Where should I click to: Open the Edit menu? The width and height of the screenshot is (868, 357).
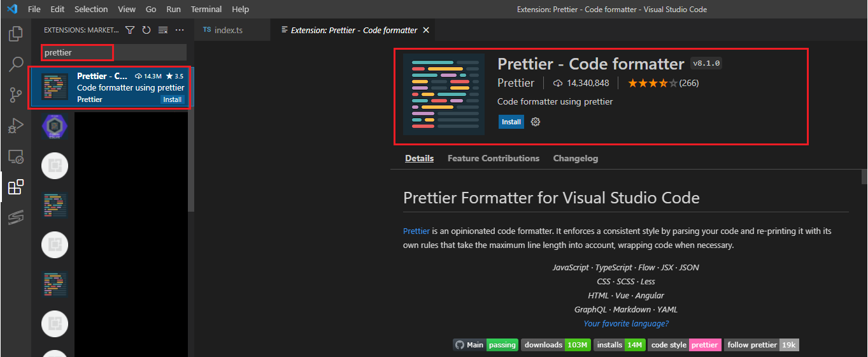pyautogui.click(x=57, y=10)
